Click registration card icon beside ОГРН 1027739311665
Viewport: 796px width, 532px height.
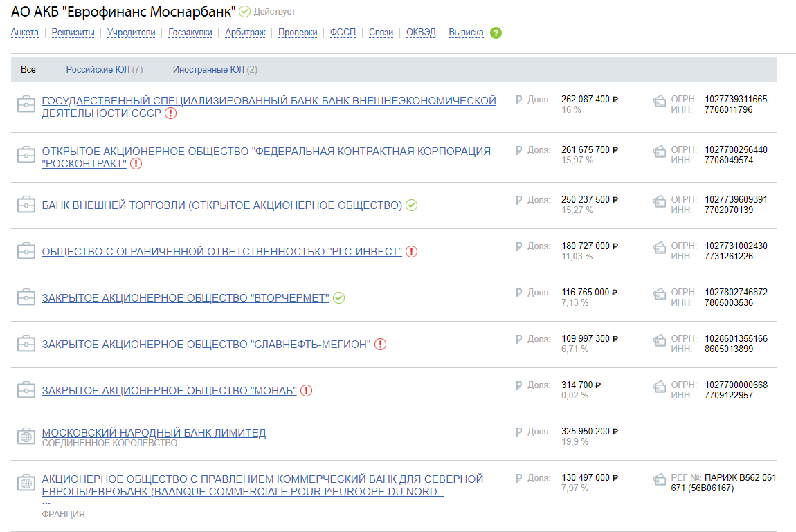tap(659, 102)
